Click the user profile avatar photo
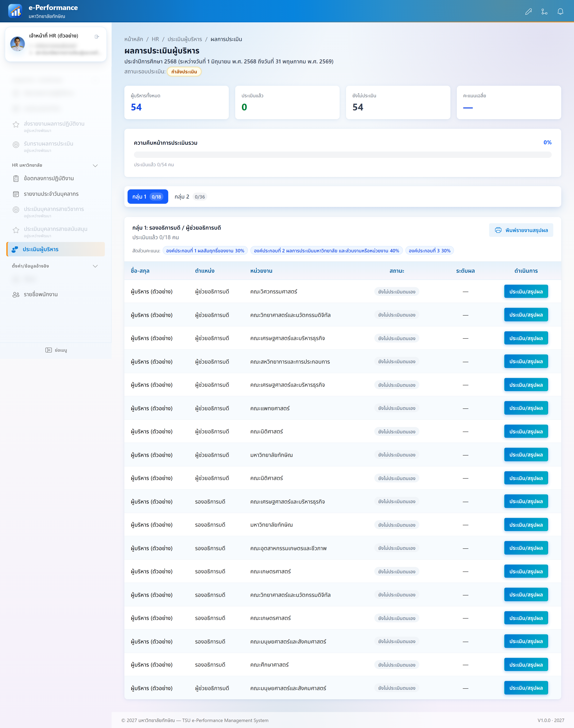This screenshot has height=728, width=574. pyautogui.click(x=18, y=44)
